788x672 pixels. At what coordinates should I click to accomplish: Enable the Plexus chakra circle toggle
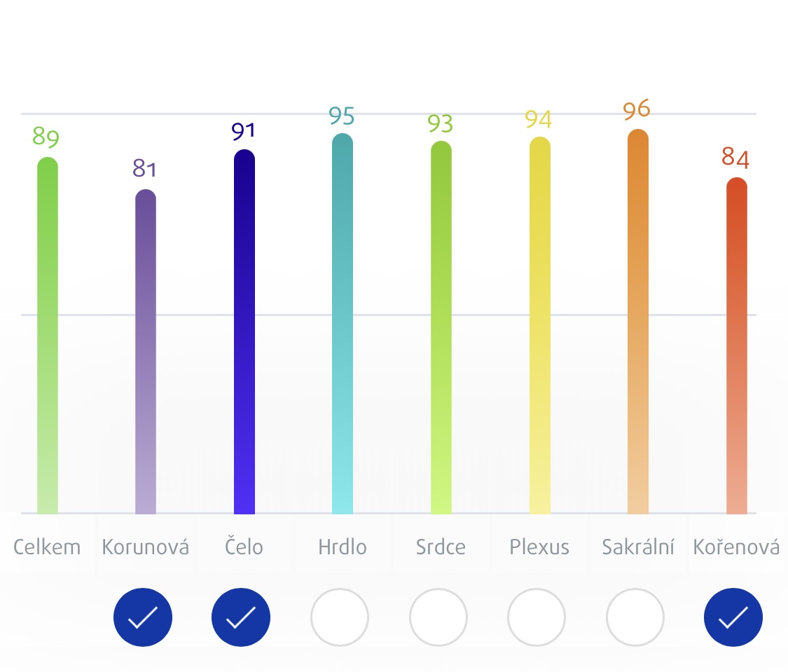537,617
